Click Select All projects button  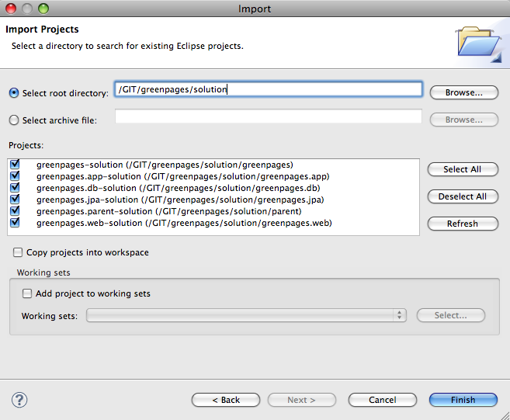pyautogui.click(x=463, y=169)
